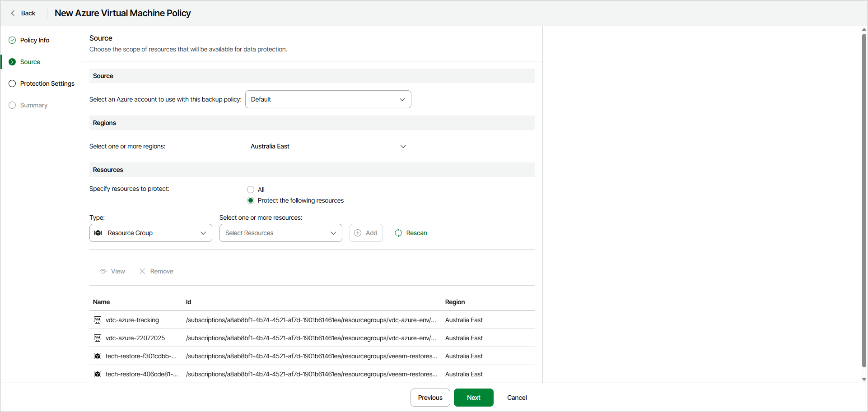Click the Add plus icon
The height and width of the screenshot is (412, 868).
click(358, 233)
